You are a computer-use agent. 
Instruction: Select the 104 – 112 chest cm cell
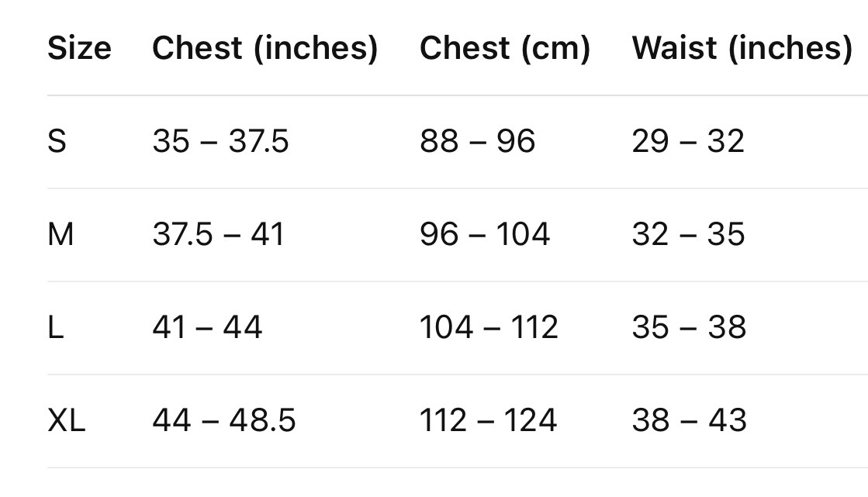click(x=489, y=327)
